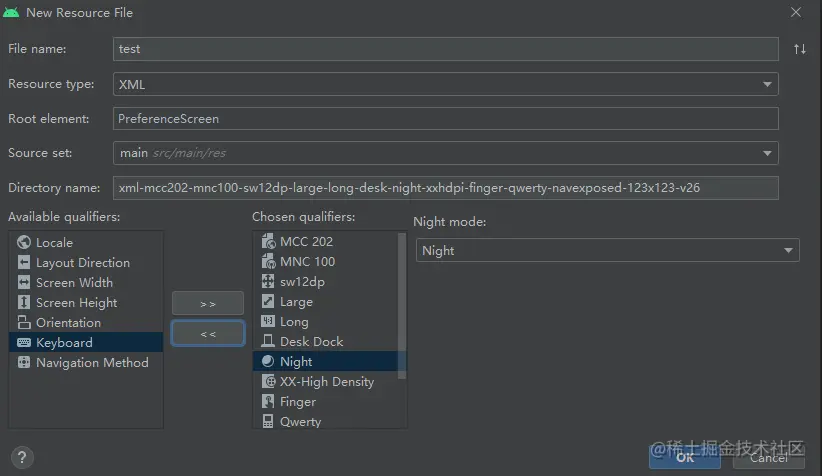Image resolution: width=822 pixels, height=476 pixels.
Task: Click the Long screen ratio icon
Action: pyautogui.click(x=268, y=321)
